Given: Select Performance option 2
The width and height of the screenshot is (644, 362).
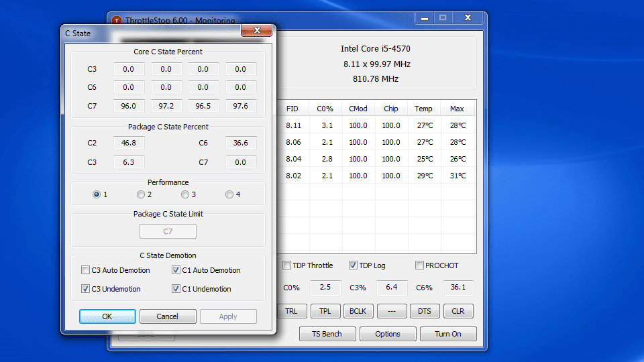Looking at the screenshot, I should pyautogui.click(x=141, y=194).
